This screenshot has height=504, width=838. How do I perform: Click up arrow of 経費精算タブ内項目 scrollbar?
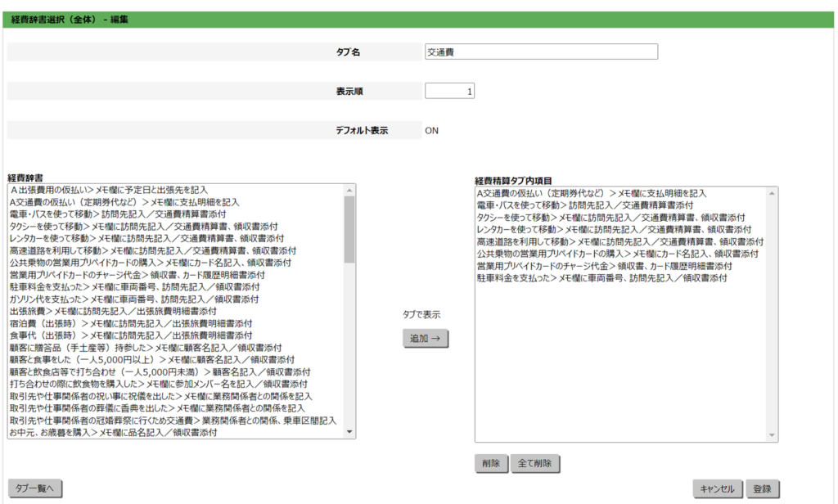pos(772,193)
